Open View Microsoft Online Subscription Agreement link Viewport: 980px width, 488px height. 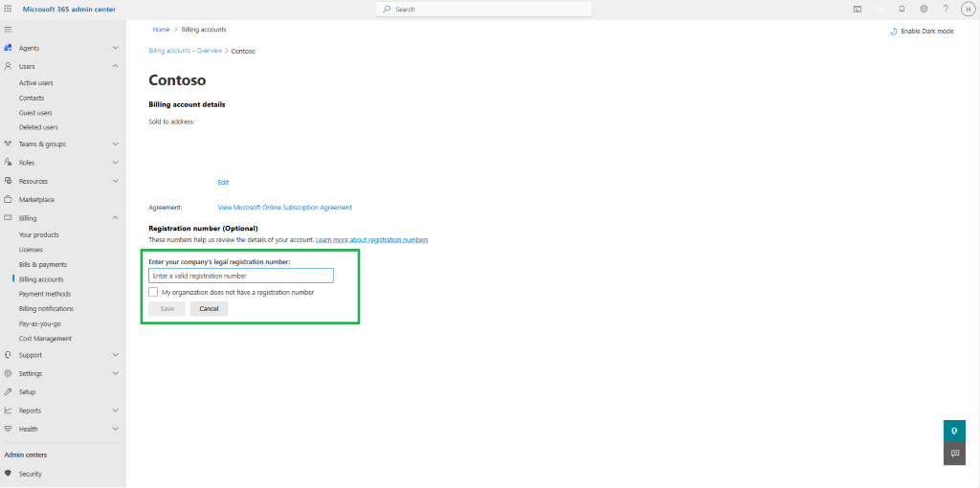tap(284, 208)
